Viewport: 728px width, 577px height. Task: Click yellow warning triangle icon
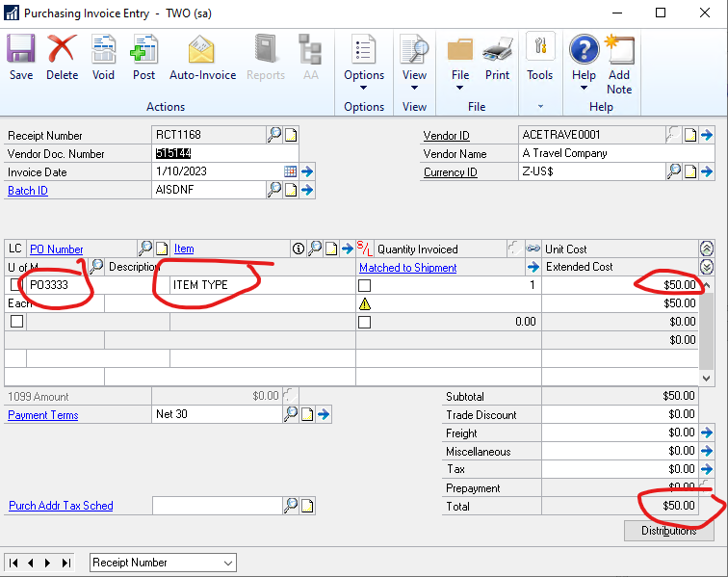[365, 303]
